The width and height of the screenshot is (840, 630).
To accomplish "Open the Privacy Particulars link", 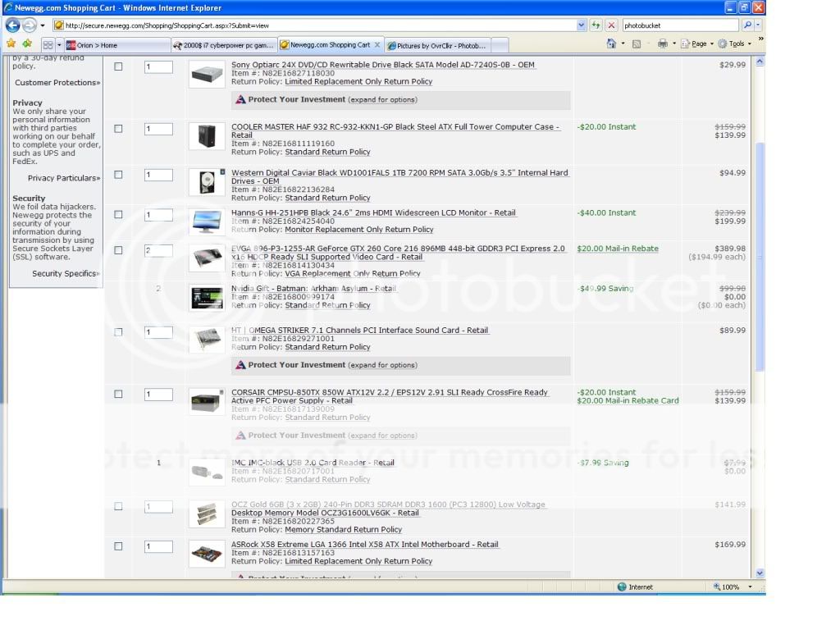I will 64,178.
